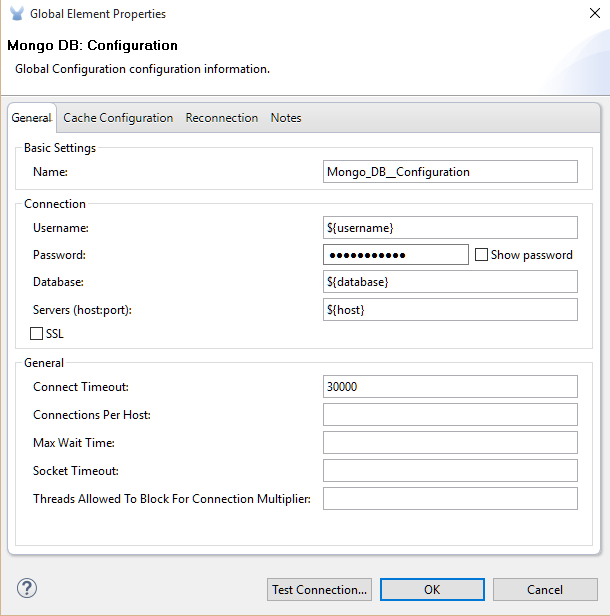Click the Max Wait Time field
Viewport: 610px width, 616px height.
pos(450,442)
